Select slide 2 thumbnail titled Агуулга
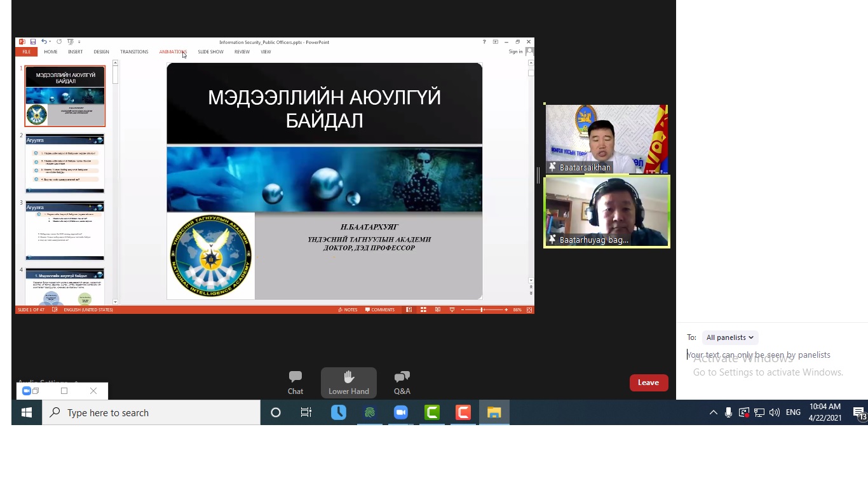The image size is (868, 488). 65,163
